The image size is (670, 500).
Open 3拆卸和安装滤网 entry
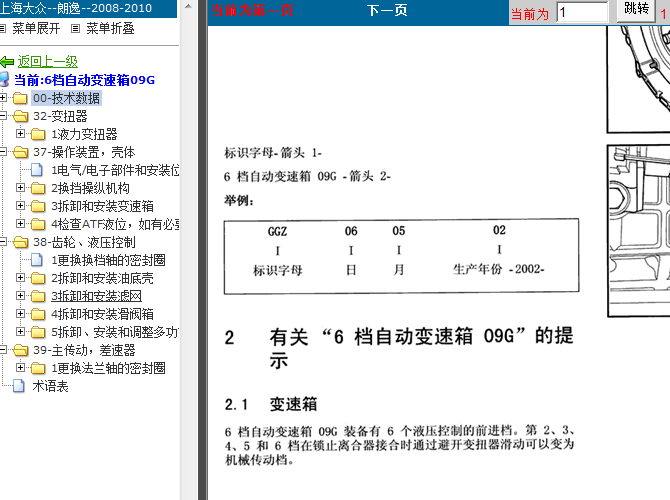click(x=96, y=296)
